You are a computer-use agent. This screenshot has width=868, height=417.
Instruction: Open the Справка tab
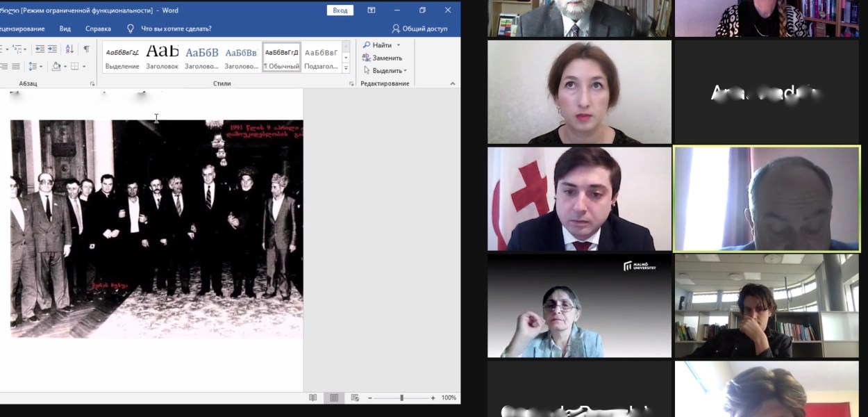pyautogui.click(x=98, y=29)
